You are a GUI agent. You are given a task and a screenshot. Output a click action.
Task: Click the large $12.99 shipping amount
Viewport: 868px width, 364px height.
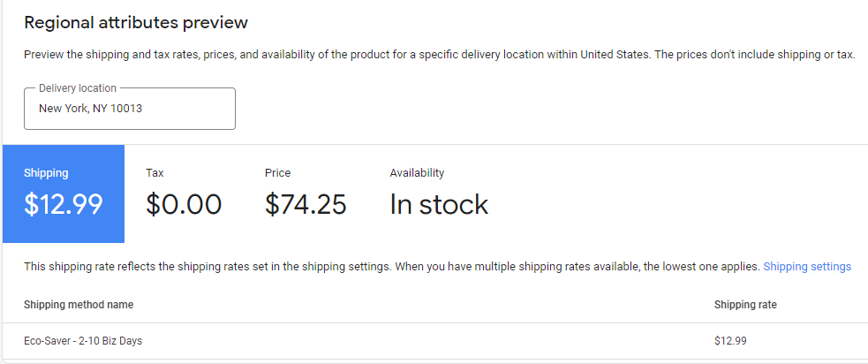[x=64, y=205]
